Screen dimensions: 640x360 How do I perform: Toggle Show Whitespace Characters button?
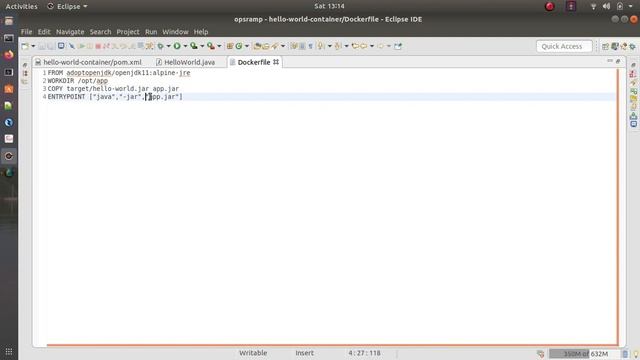311,46
